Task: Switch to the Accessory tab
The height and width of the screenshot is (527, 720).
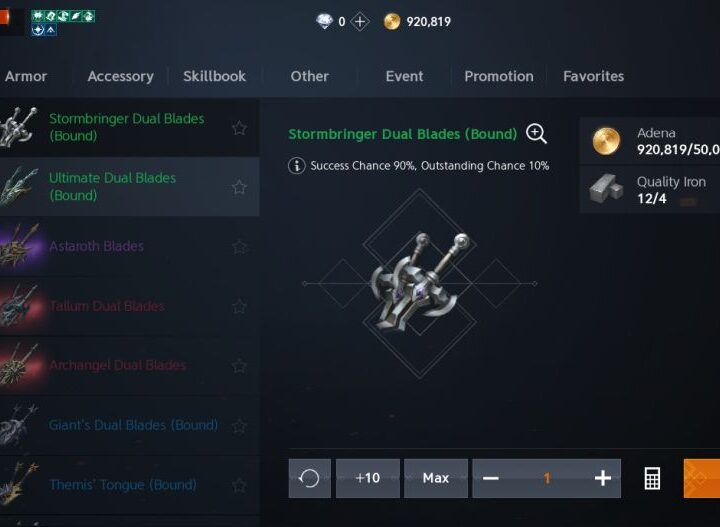Action: 120,76
